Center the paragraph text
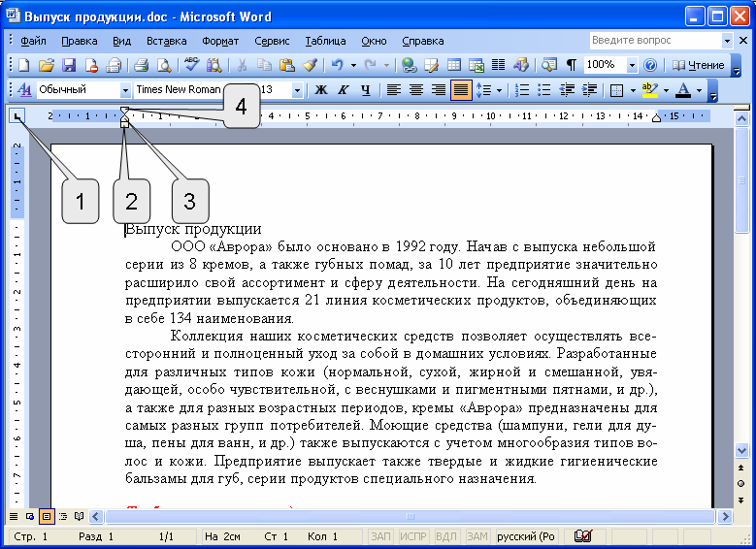 point(416,89)
